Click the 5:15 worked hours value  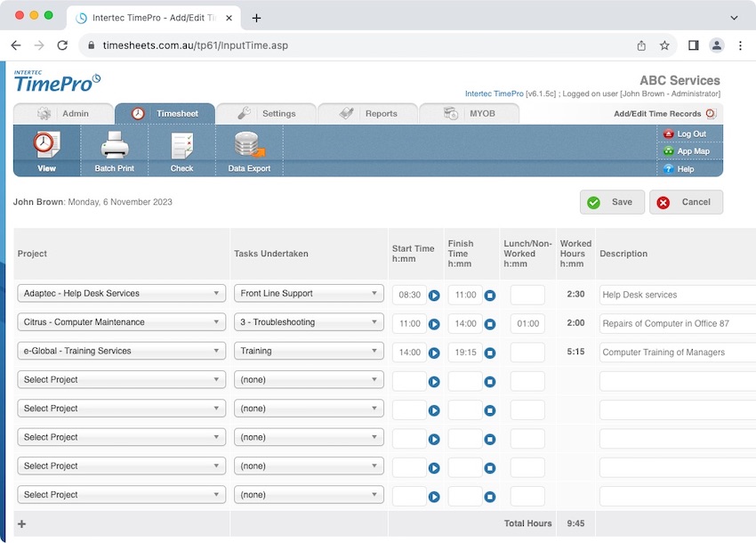(575, 352)
